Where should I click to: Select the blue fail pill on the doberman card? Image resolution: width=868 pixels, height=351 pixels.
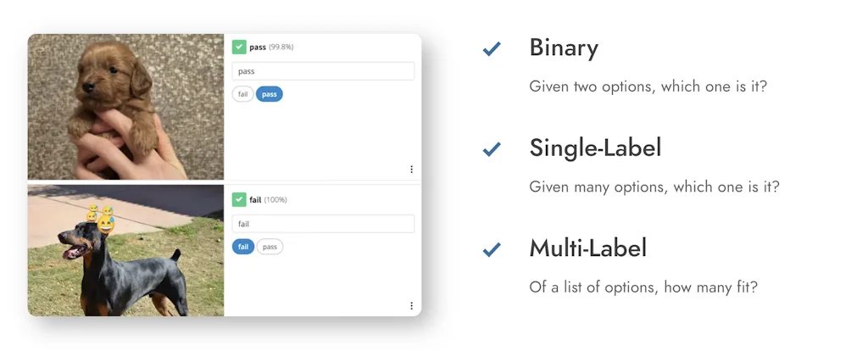click(x=243, y=247)
